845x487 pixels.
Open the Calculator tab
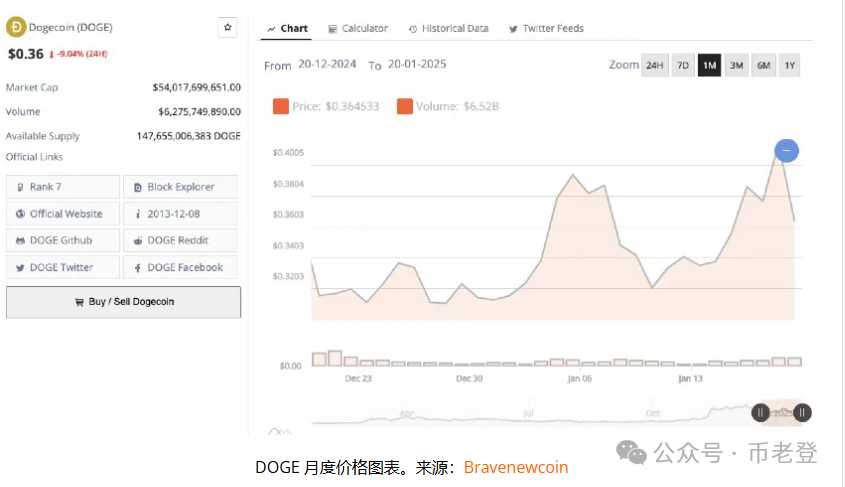click(358, 29)
